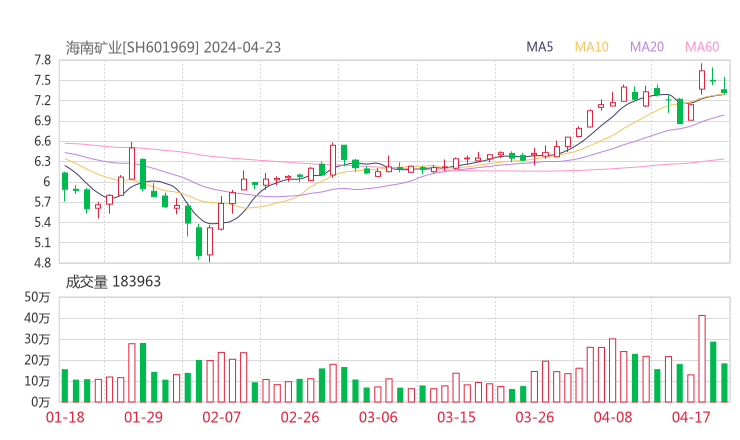Click the MA60 legend label
Screen dimensions: 740x440
(x=702, y=47)
